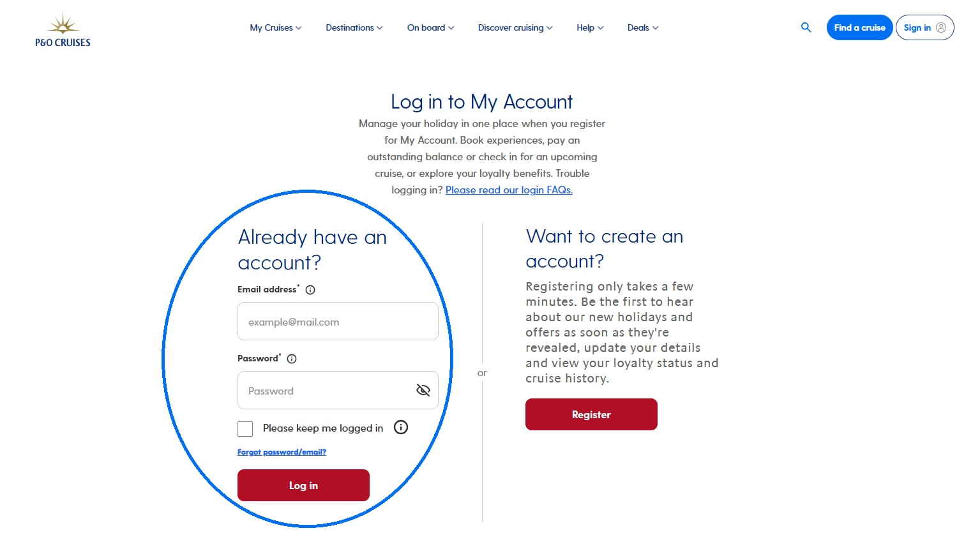Click the user profile icon in Sign in

click(x=941, y=27)
